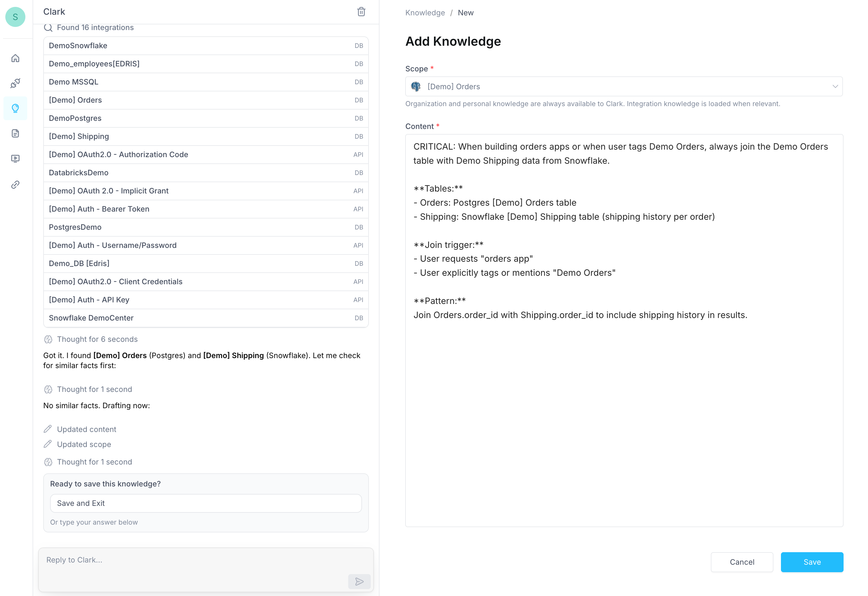868x596 pixels.
Task: Select the Knowledge lightbulb sidebar icon
Action: pyautogui.click(x=15, y=108)
